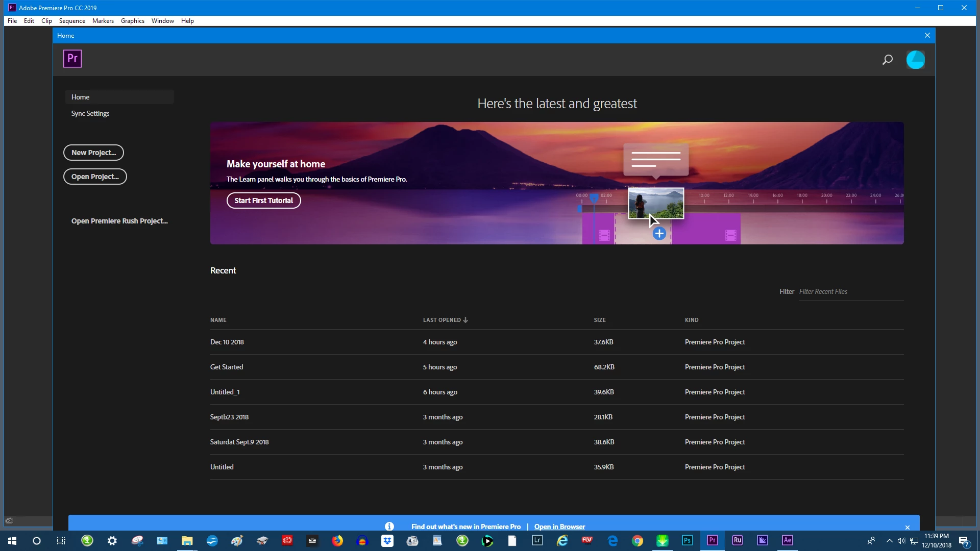Image resolution: width=980 pixels, height=551 pixels.
Task: Click the Premiere Pro logo icon
Action: 72,59
